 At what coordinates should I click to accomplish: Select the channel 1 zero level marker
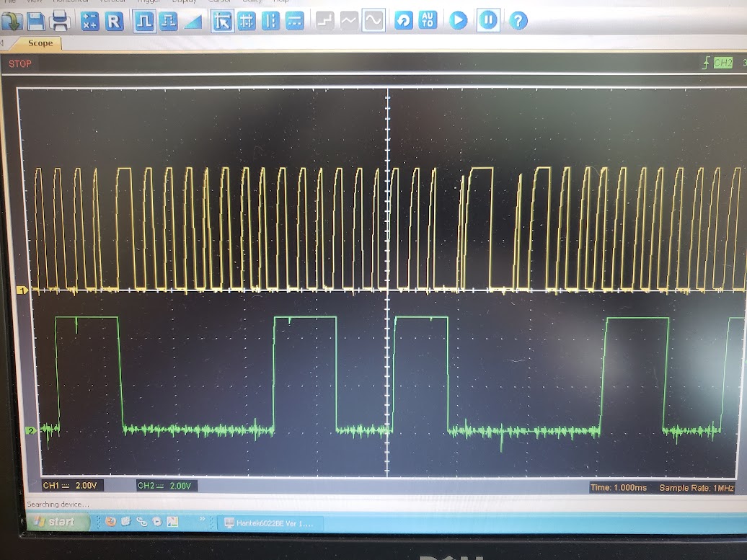point(22,290)
